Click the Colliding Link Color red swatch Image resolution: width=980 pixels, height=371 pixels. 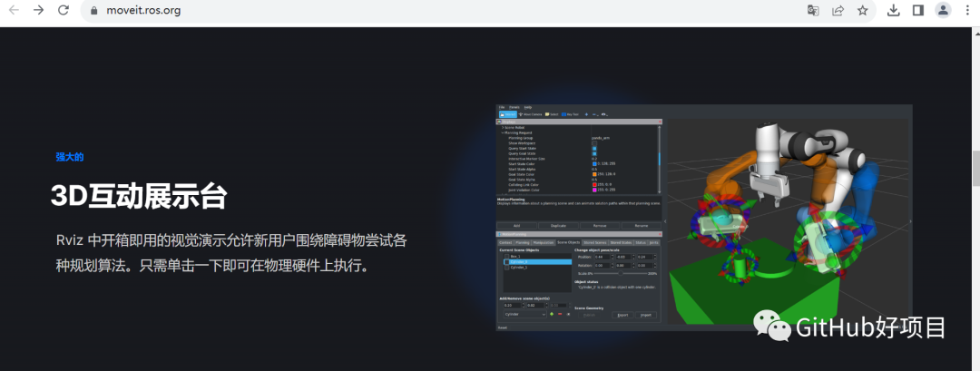[594, 184]
